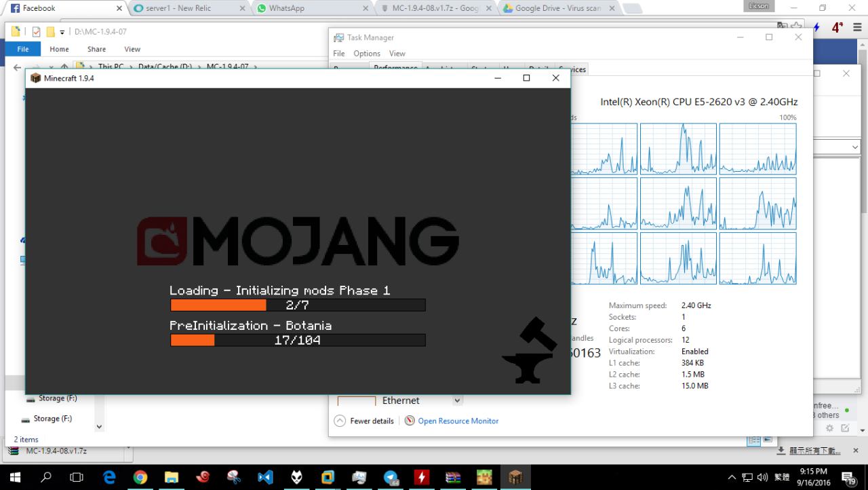Click the Initializing mods Phase 1 progress bar

click(298, 305)
